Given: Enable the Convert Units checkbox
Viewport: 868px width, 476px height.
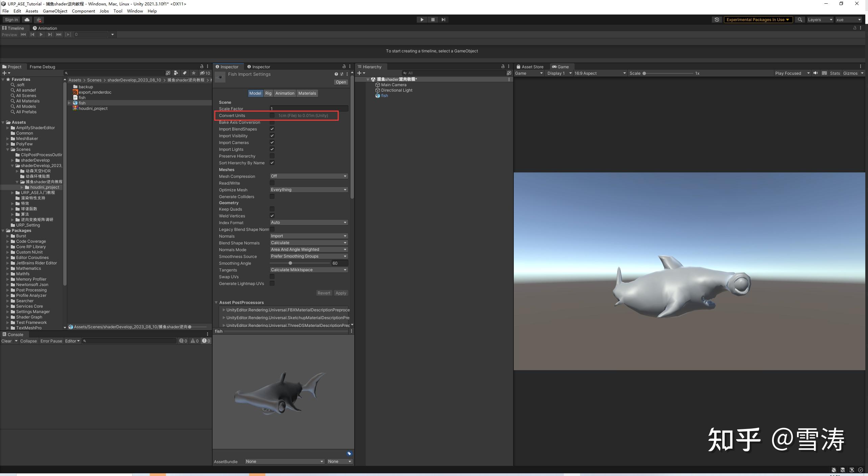Looking at the screenshot, I should (x=272, y=115).
